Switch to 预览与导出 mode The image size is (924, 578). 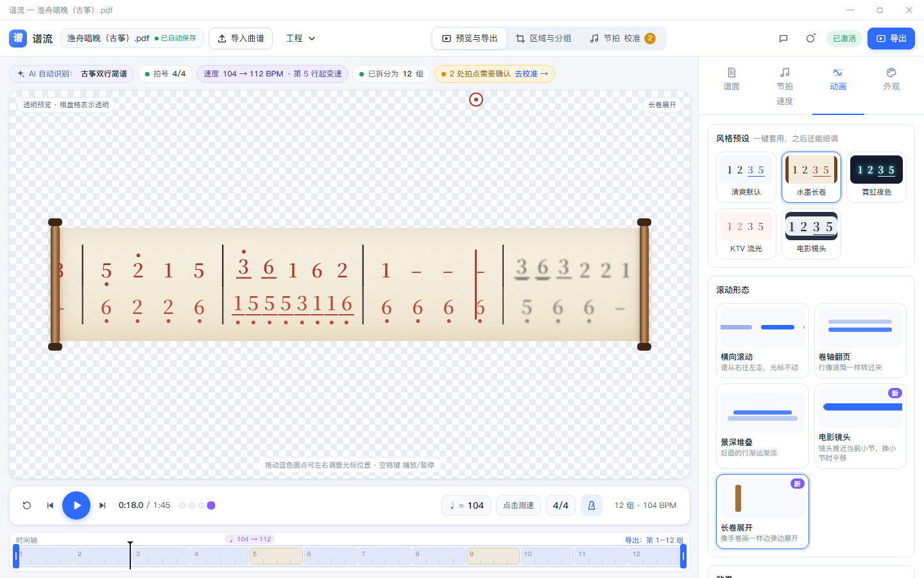[470, 39]
